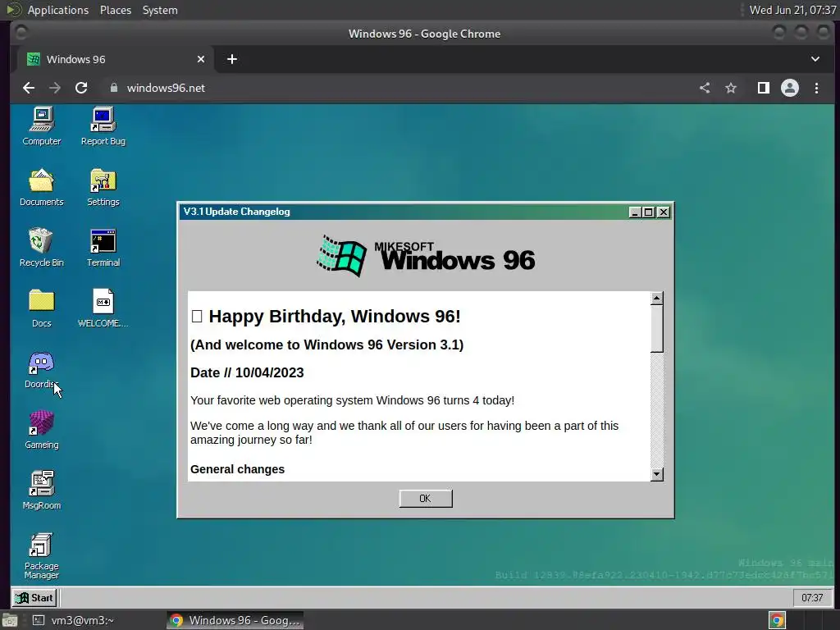This screenshot has height=630, width=840.
Task: Open the Package Manager icon
Action: tap(41, 556)
